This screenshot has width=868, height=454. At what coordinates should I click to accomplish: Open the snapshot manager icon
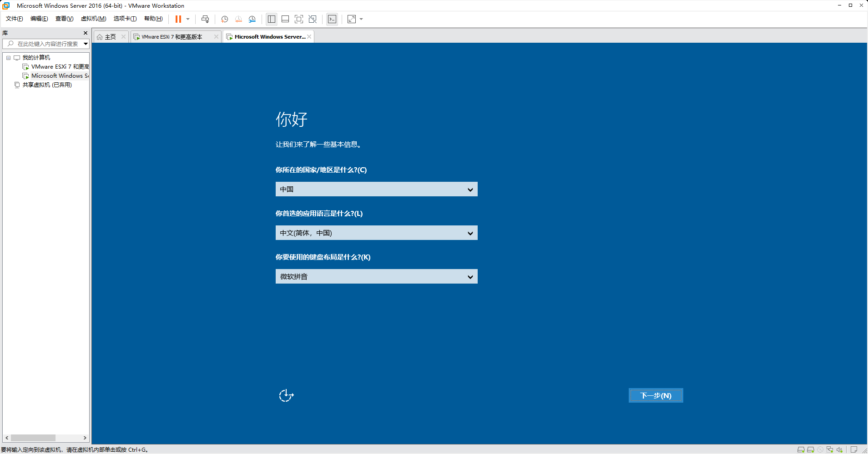point(252,19)
